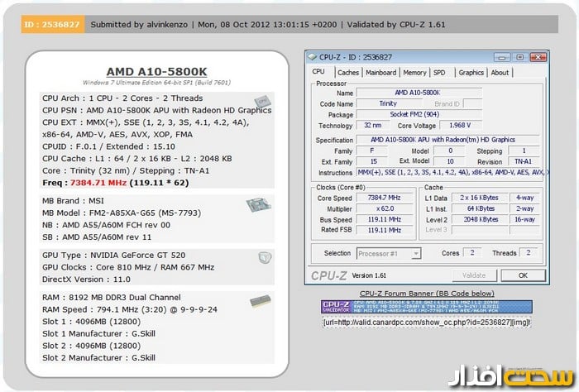Select the CPU tab
579x392 pixels.
[x=318, y=72]
